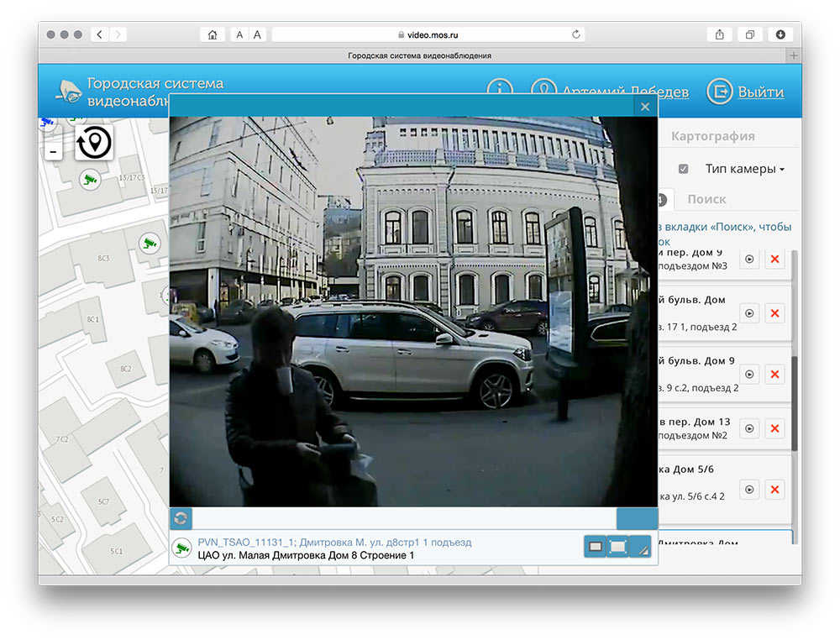
Task: Remove the 'Дом 5/6' camera entry
Action: point(774,490)
